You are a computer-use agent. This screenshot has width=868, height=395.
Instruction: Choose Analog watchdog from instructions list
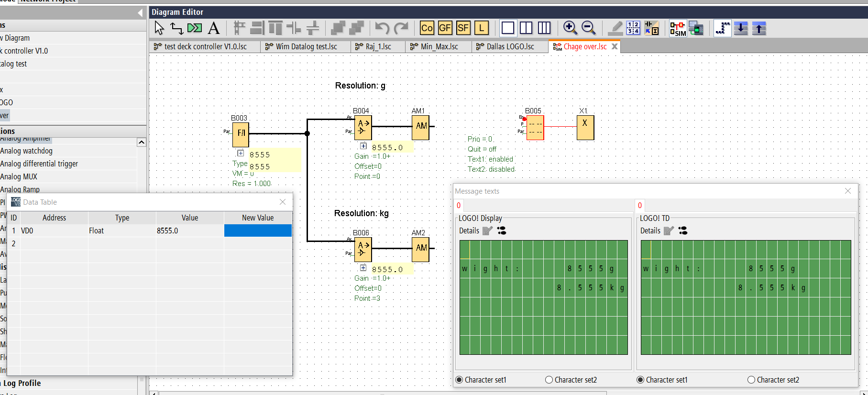click(26, 151)
